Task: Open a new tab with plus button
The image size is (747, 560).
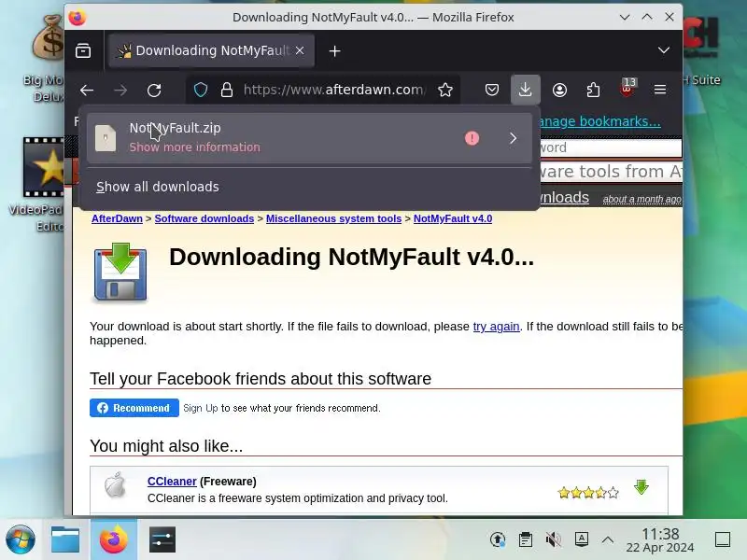Action: (334, 50)
